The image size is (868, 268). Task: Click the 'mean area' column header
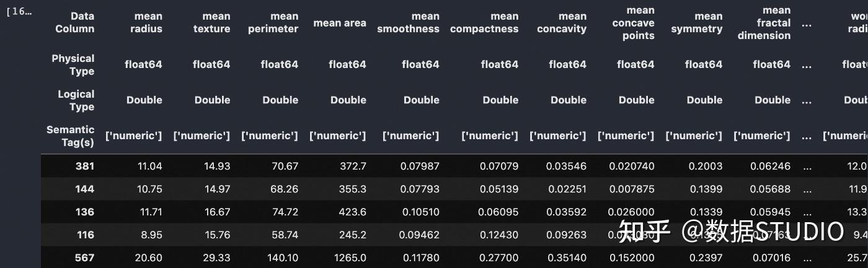coord(340,23)
